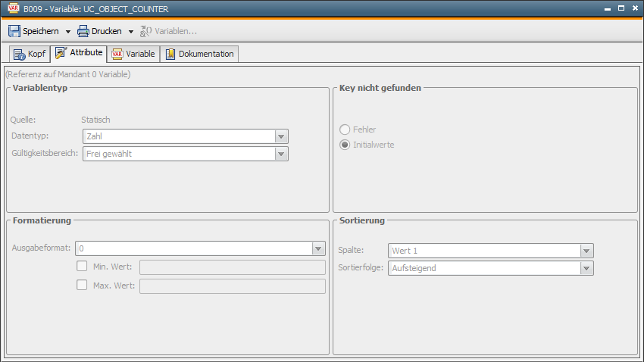
Task: Open the Ausgabeformat dropdown
Action: click(x=318, y=248)
